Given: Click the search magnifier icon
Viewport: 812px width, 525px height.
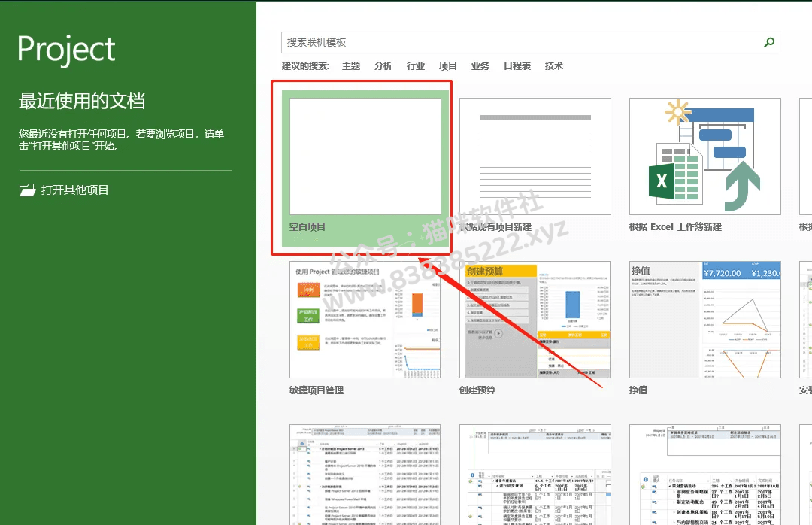Looking at the screenshot, I should [x=769, y=43].
